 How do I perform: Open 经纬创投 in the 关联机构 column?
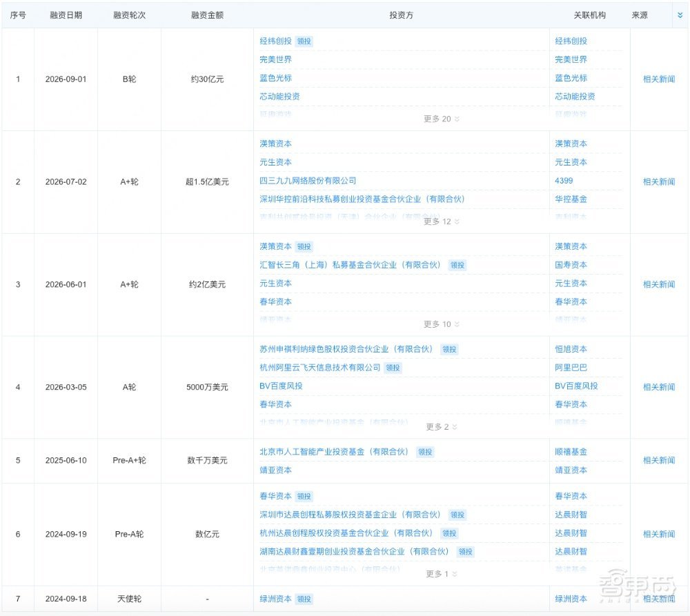[571, 41]
